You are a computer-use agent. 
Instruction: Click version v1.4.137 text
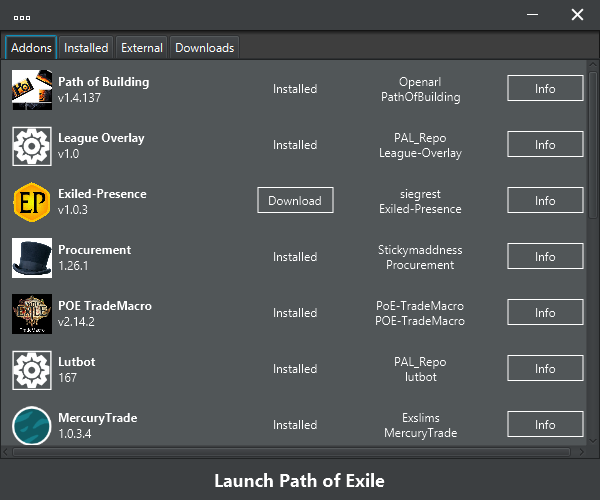(79, 98)
